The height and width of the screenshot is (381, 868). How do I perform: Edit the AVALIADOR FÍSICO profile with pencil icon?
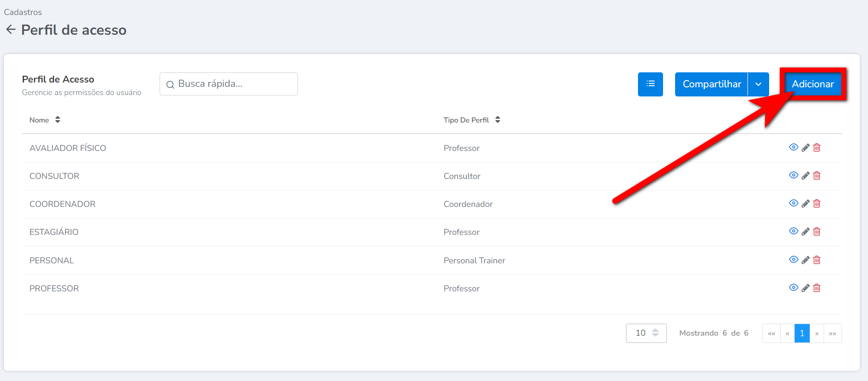[x=805, y=148]
